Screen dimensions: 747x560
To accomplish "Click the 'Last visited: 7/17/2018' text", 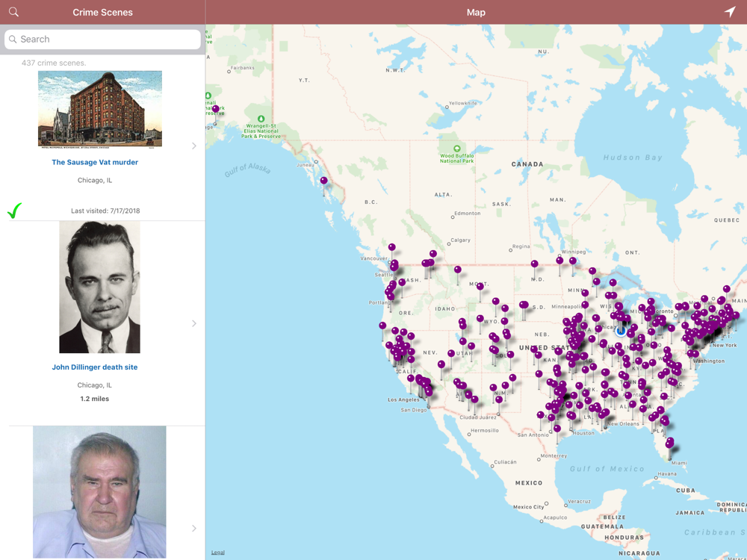I will (105, 211).
